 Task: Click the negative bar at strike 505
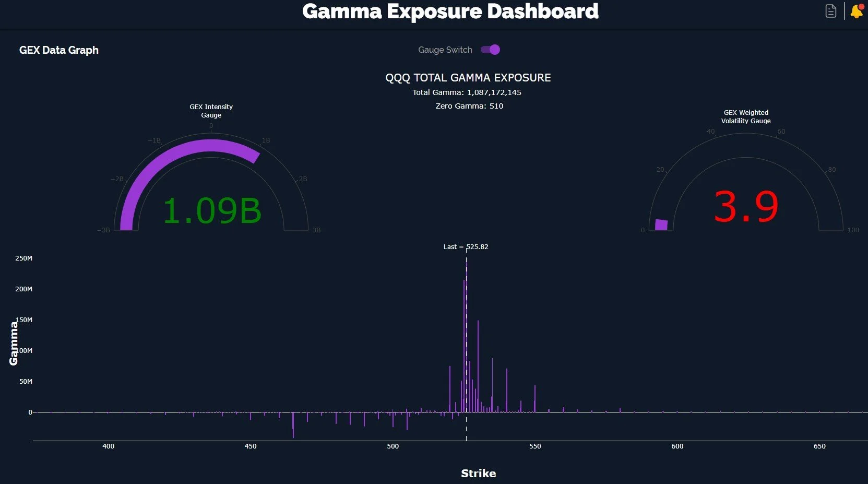pos(407,421)
